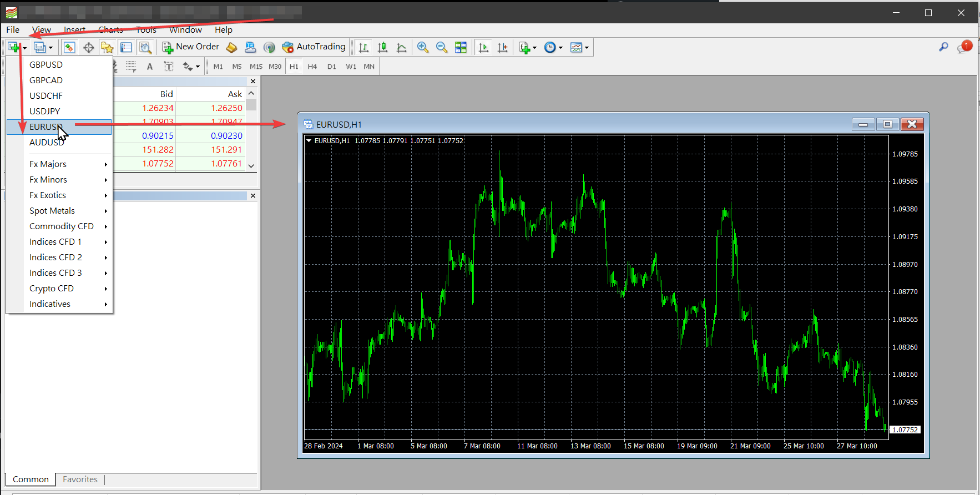Switch timeframe to M5
The width and height of the screenshot is (980, 495).
[237, 67]
